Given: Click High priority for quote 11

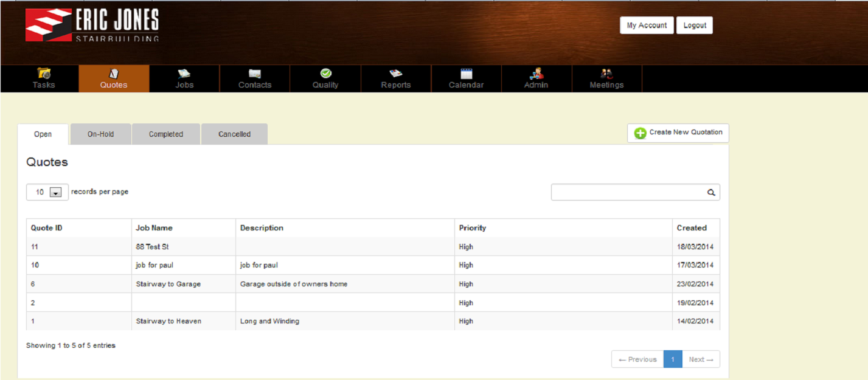Looking at the screenshot, I should (x=466, y=247).
